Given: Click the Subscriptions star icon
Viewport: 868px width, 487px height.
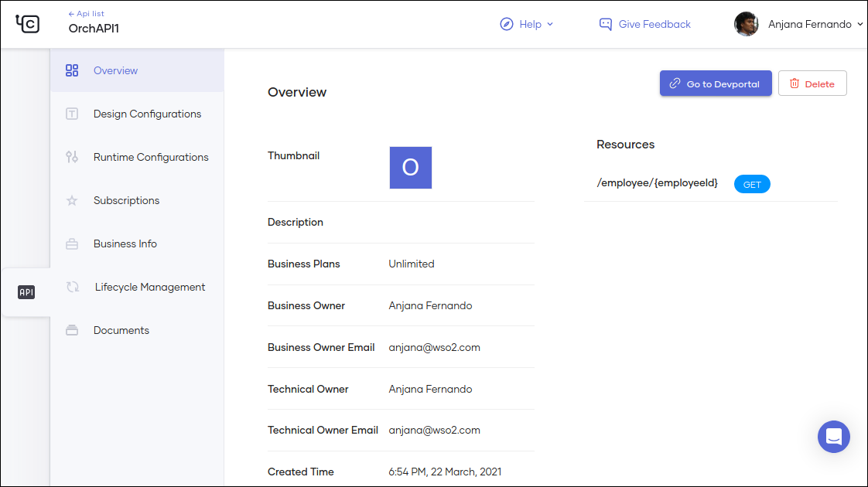Looking at the screenshot, I should point(72,200).
